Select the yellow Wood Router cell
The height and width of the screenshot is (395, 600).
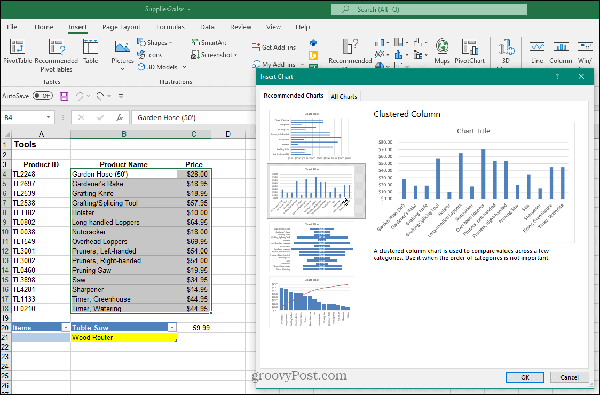tap(124, 338)
